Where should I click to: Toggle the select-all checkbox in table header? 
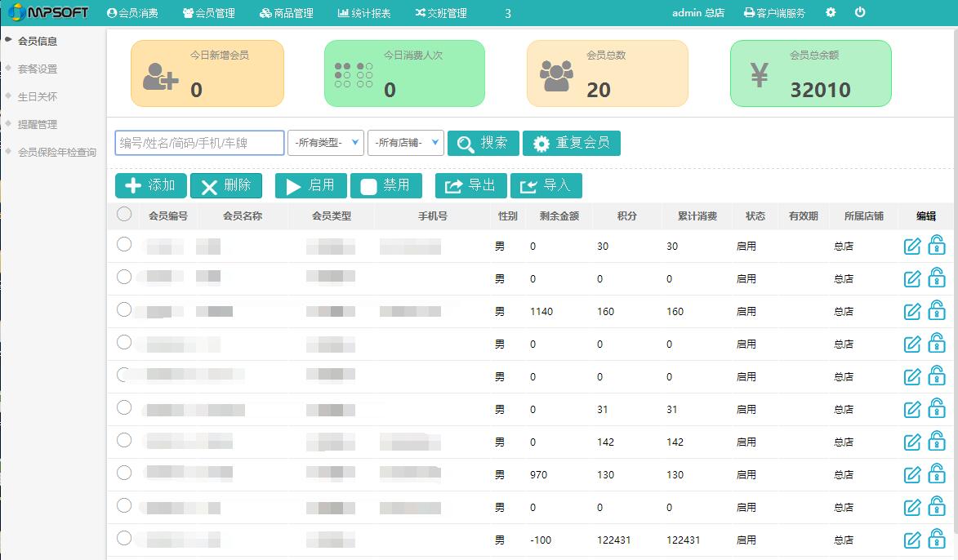click(124, 214)
